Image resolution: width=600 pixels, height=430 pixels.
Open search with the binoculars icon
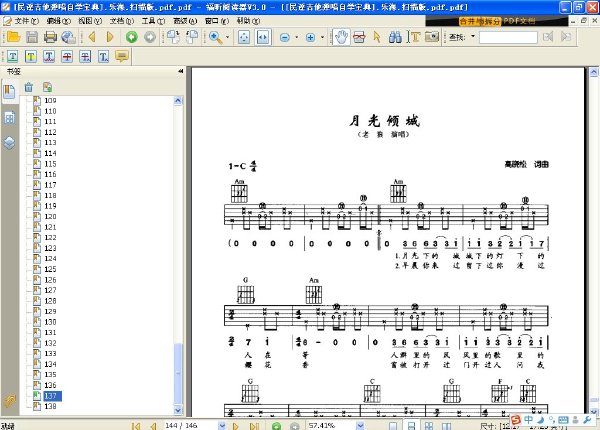click(395, 37)
